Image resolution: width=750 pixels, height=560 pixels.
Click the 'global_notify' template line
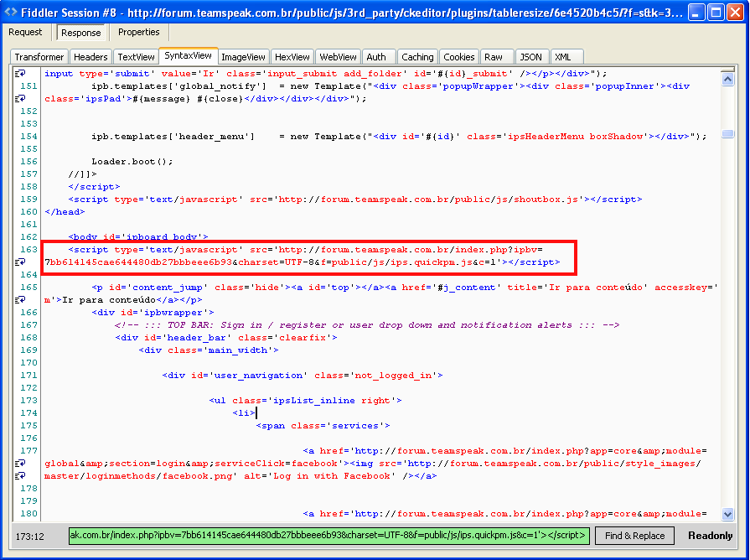(x=391, y=86)
